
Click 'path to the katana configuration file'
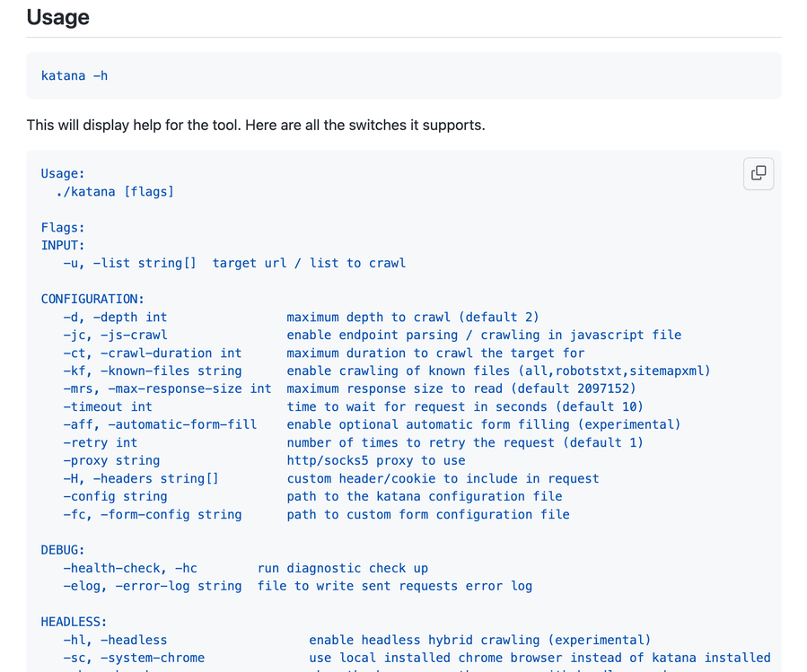click(x=424, y=496)
